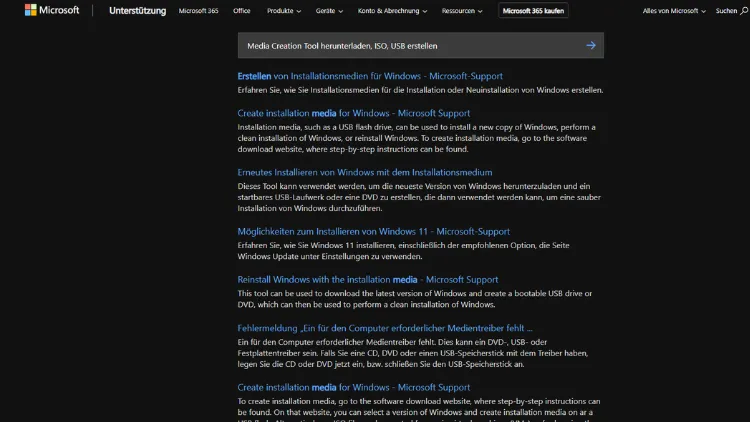Open Reinstall Windows with the installation media
The height and width of the screenshot is (422, 750).
[367, 279]
